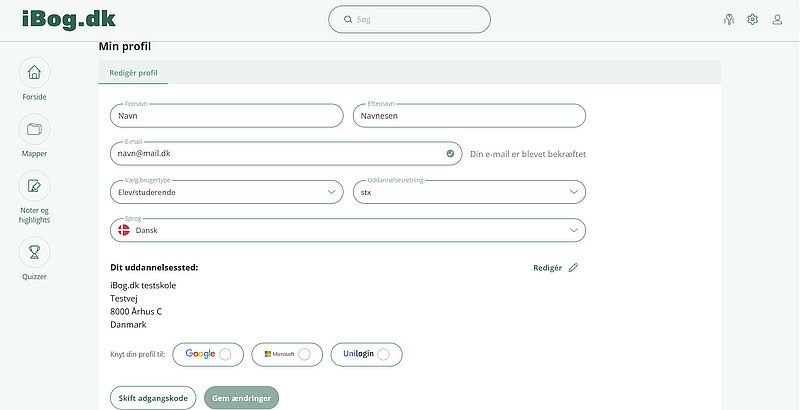
Task: Open the Forside home icon
Action: pyautogui.click(x=34, y=73)
